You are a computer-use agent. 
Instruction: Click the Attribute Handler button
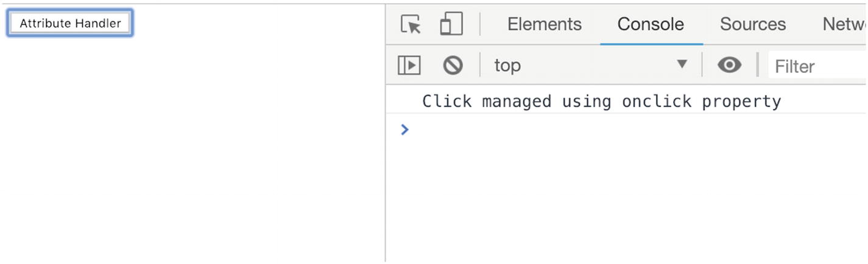coord(70,23)
